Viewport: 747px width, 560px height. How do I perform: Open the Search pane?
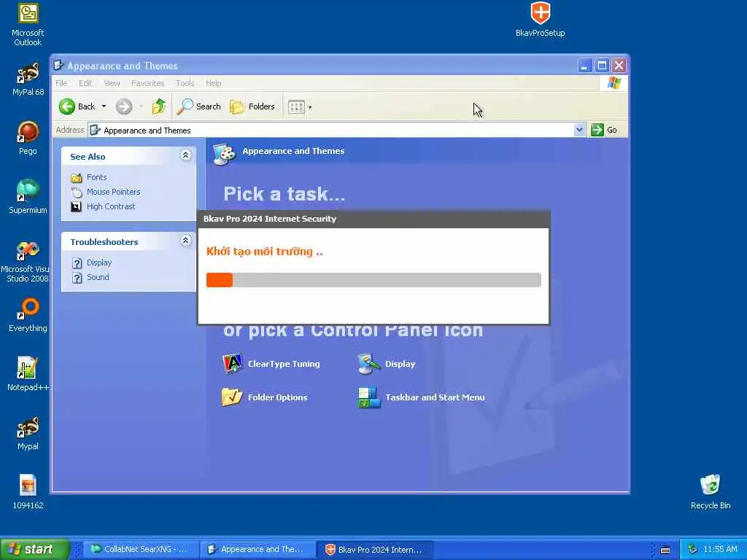click(x=198, y=106)
